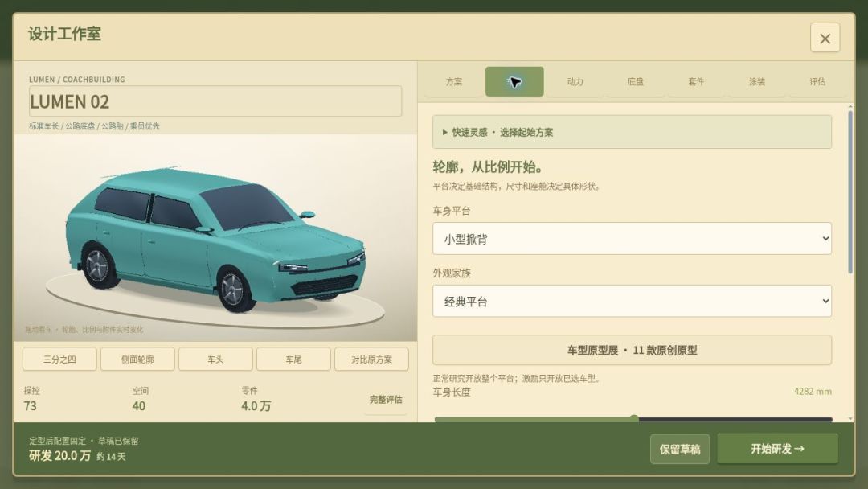Image resolution: width=868 pixels, height=489 pixels.
Task: Adjust the 车身长度 slider handle
Action: click(634, 419)
